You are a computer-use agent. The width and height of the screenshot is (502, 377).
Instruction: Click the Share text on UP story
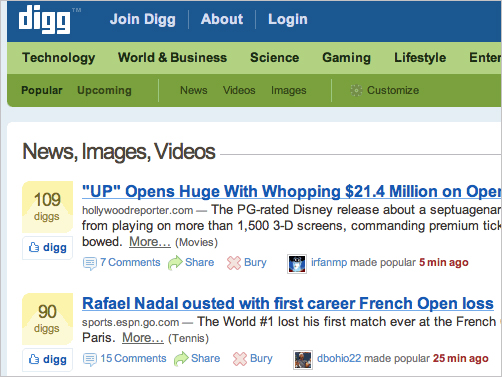[x=199, y=262]
